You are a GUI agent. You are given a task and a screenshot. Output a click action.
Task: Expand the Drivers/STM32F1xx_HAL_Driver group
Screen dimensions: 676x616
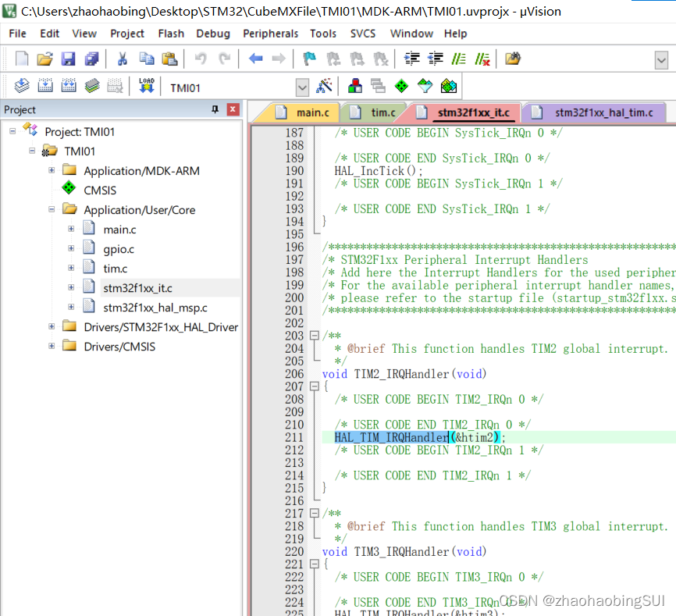tap(52, 326)
